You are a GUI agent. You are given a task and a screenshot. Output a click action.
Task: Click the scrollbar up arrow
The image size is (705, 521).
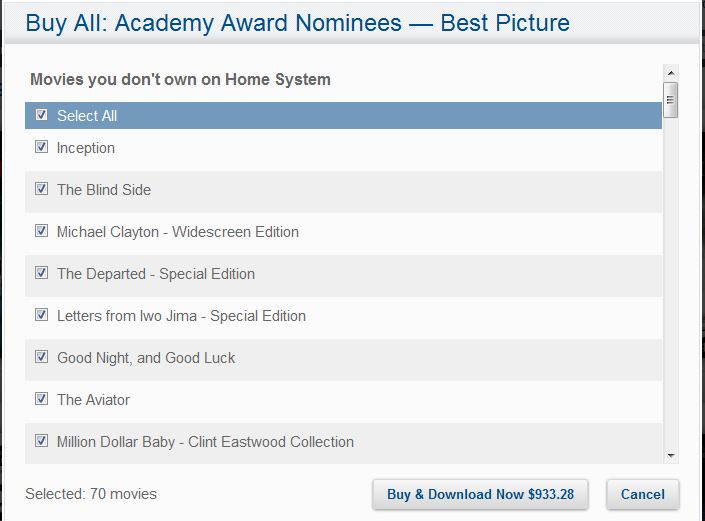pyautogui.click(x=671, y=73)
